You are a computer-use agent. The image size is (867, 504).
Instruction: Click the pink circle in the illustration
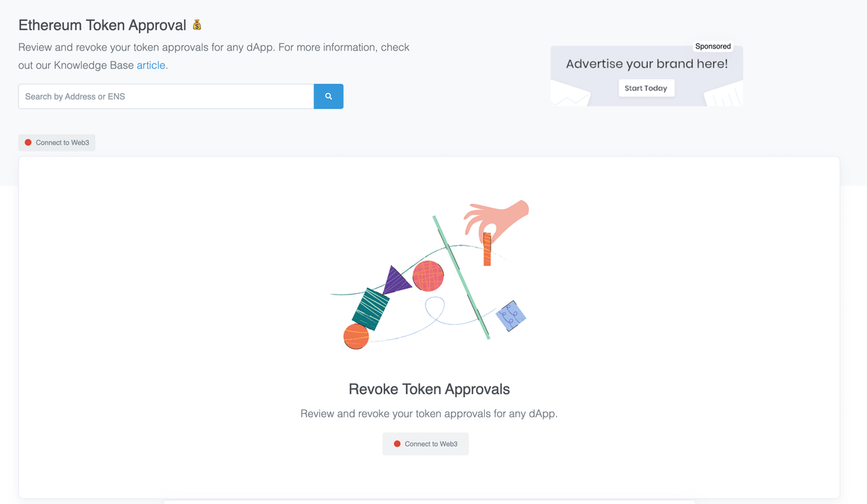point(428,276)
